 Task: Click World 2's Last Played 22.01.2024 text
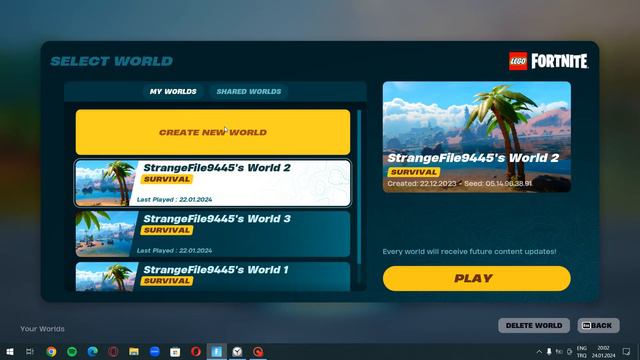point(174,200)
